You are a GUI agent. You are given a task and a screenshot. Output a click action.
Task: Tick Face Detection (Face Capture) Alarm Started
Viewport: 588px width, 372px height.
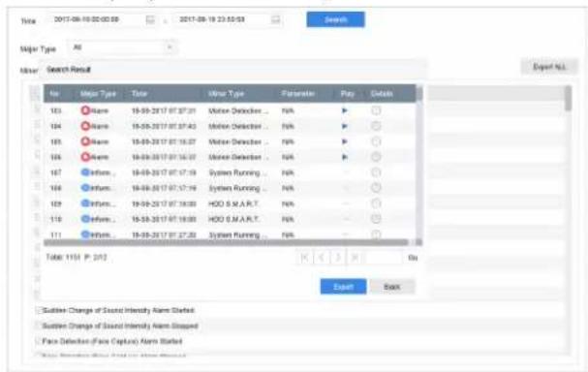(38, 341)
